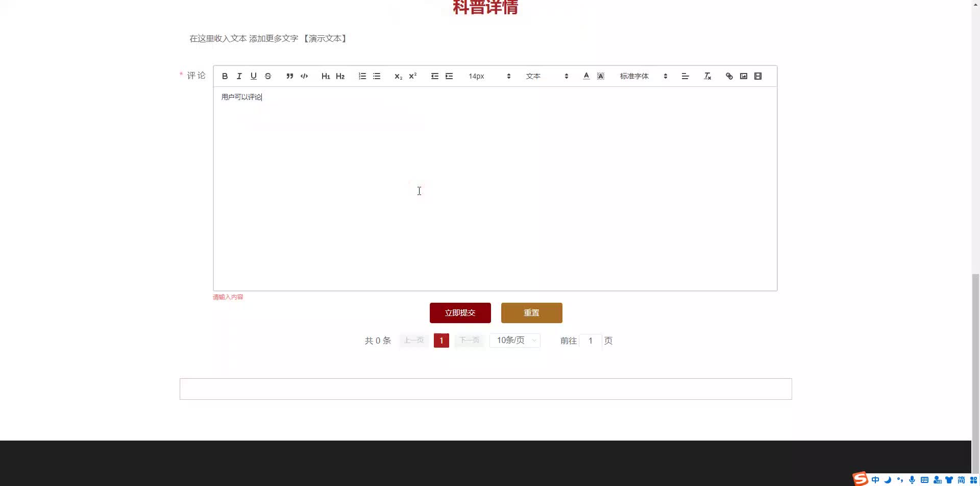Open the 10条/页 page size selector
Screen dimensions: 980x486
[x=514, y=341]
